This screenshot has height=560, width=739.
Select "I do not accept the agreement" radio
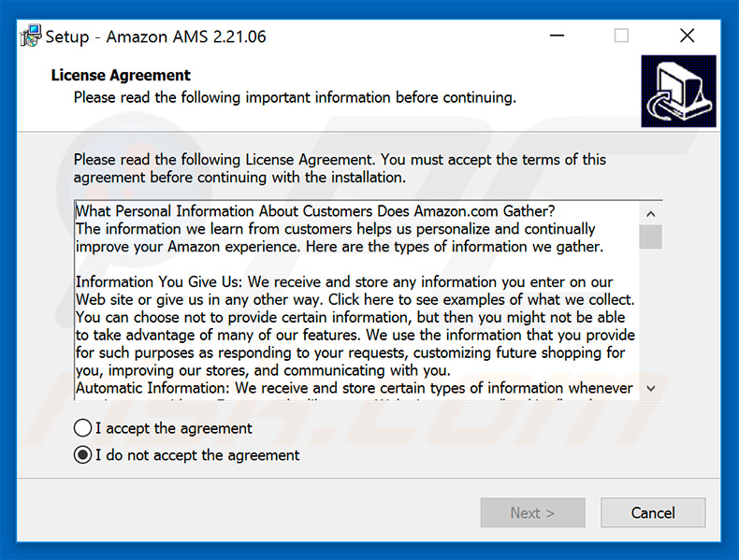pyautogui.click(x=82, y=455)
